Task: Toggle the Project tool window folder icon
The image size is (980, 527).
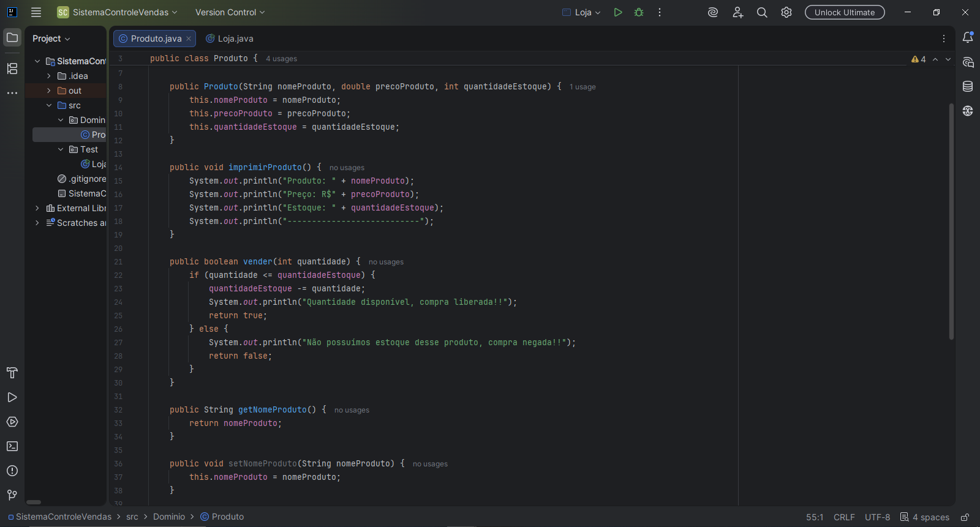Action: [12, 38]
